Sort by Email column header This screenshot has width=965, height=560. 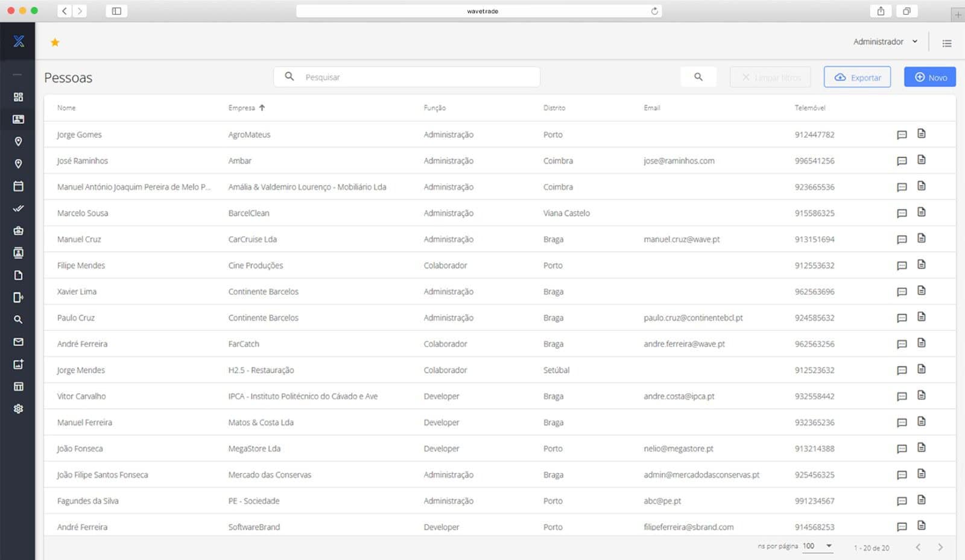(652, 108)
